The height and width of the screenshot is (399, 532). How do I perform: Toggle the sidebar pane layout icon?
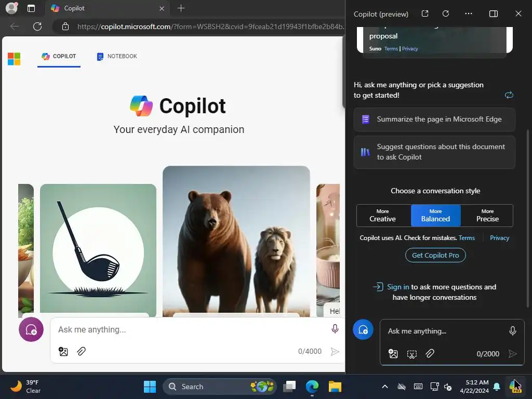pos(494,14)
